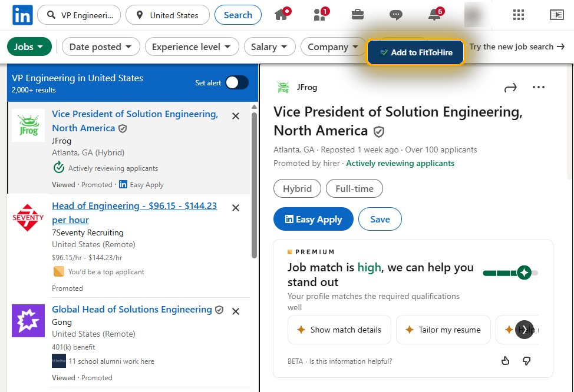Click '401(k) benefit' text
This screenshot has height=392, width=574.
pos(73,347)
